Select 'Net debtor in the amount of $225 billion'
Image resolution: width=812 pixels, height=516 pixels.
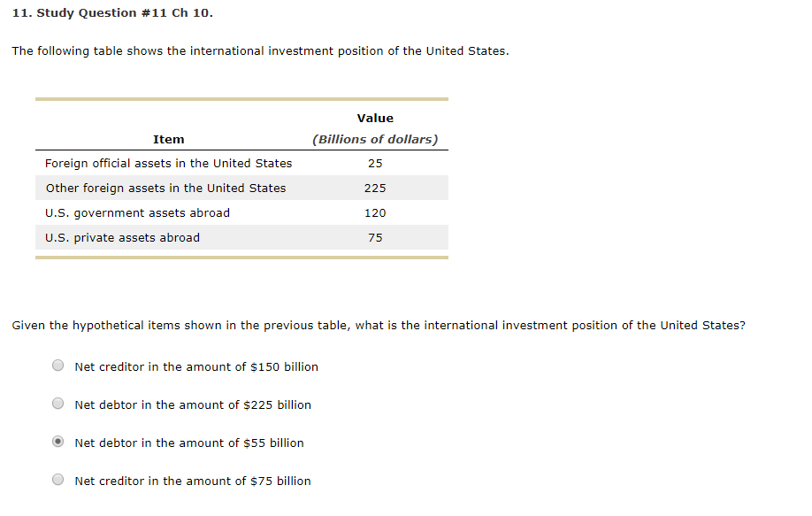(57, 403)
